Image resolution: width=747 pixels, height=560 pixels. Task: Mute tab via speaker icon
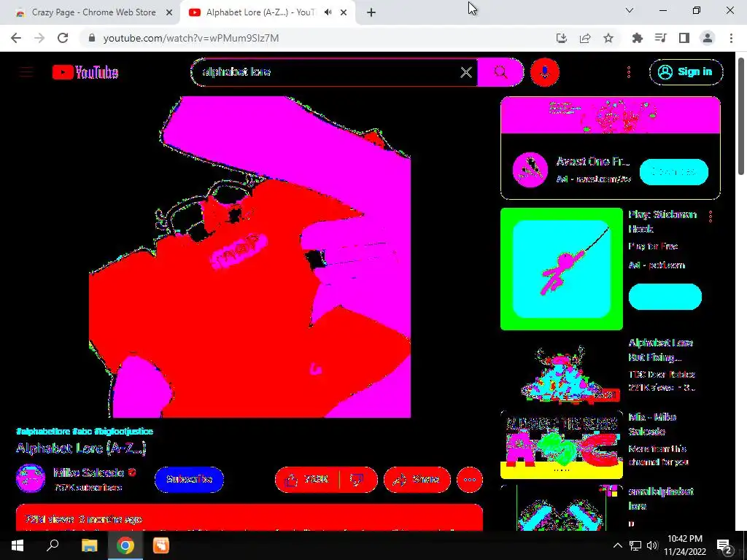point(328,12)
